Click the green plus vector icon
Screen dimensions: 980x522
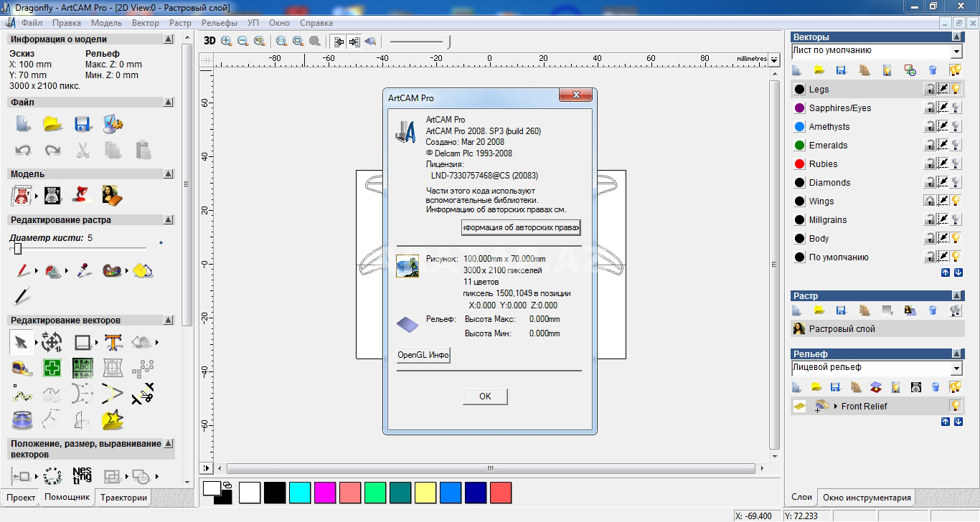click(52, 368)
